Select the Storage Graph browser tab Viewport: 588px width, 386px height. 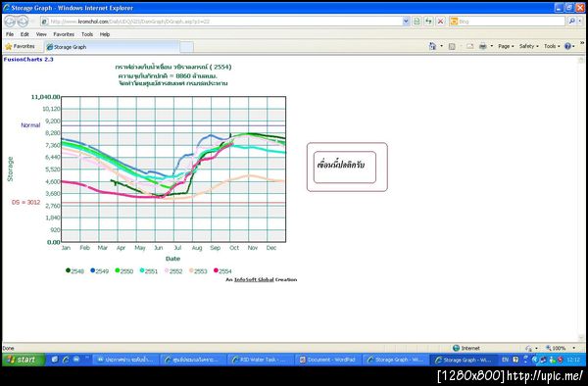(112, 47)
